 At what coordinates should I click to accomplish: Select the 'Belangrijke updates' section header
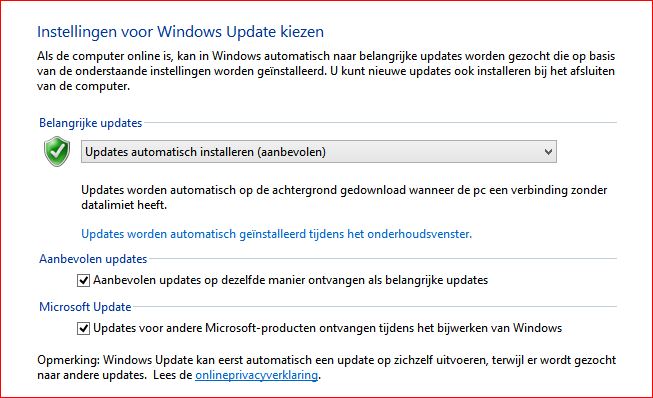(x=90, y=123)
